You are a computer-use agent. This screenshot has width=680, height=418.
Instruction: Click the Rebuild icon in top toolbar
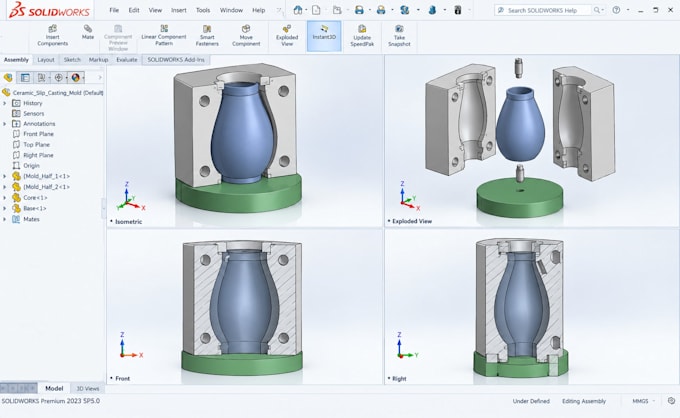tap(405, 10)
